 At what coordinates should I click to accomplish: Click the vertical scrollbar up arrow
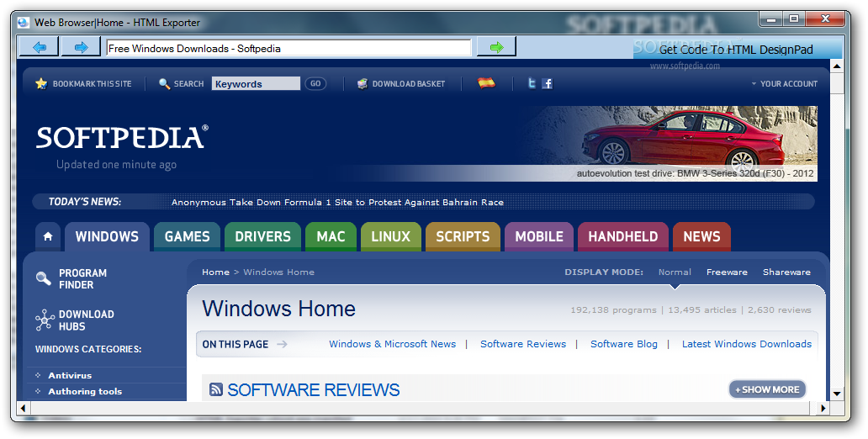837,66
